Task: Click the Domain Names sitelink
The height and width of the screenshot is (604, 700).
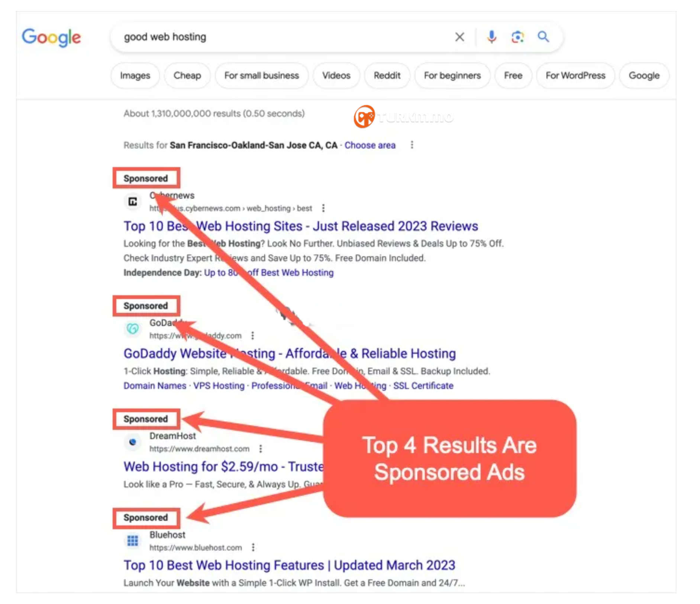Action: [x=155, y=386]
